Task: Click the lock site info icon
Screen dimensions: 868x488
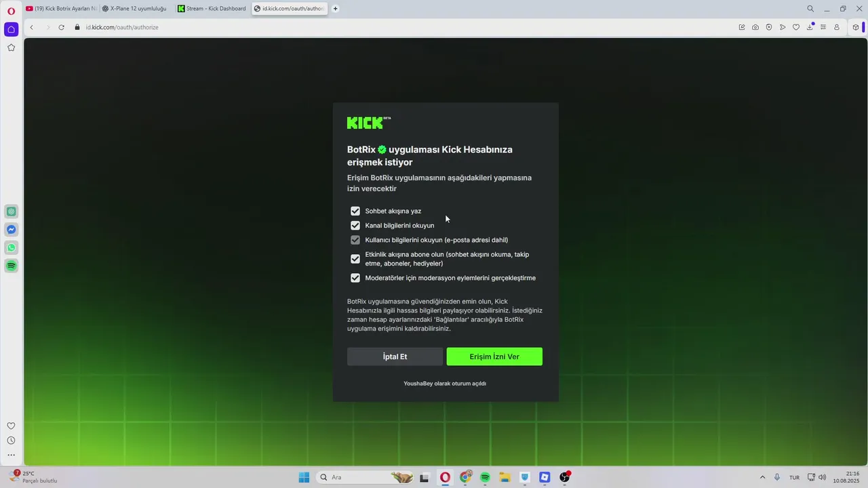Action: point(77,27)
